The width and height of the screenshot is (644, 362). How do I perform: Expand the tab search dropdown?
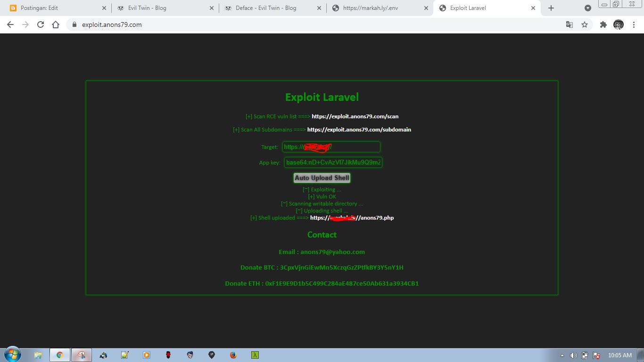[587, 8]
